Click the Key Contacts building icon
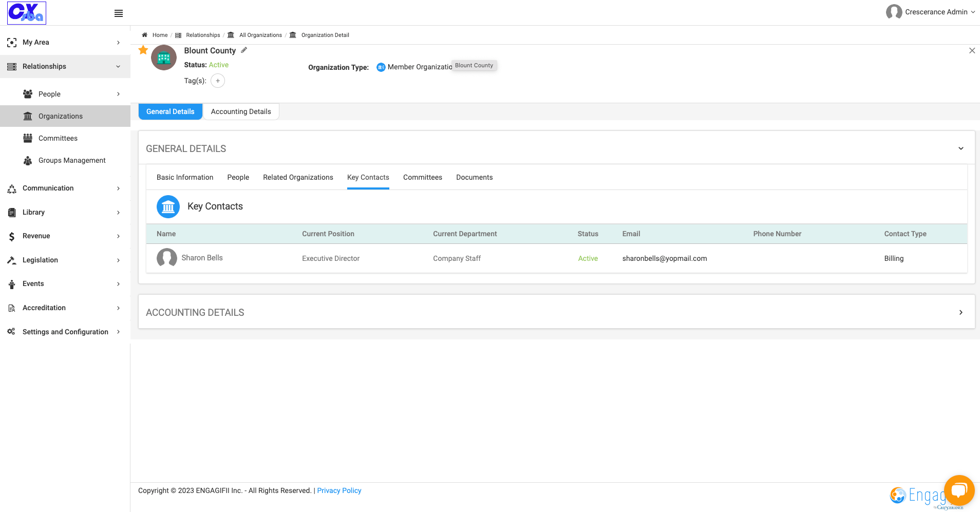 pos(168,207)
